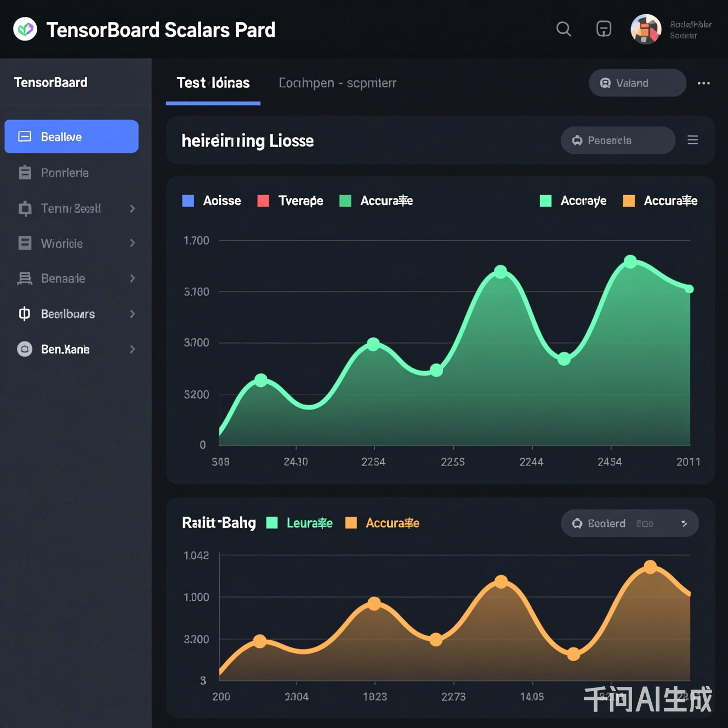The width and height of the screenshot is (728, 728).
Task: Click the Aoisse legend label
Action: [x=222, y=201]
